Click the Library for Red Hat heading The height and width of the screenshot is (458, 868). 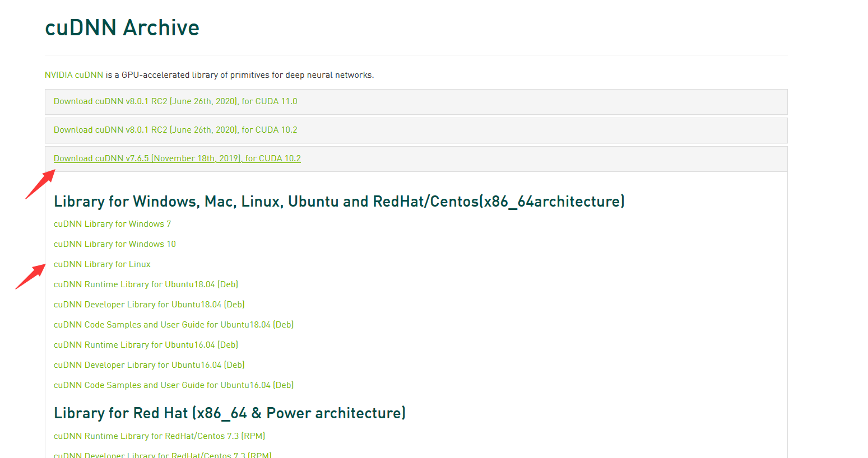point(230,413)
